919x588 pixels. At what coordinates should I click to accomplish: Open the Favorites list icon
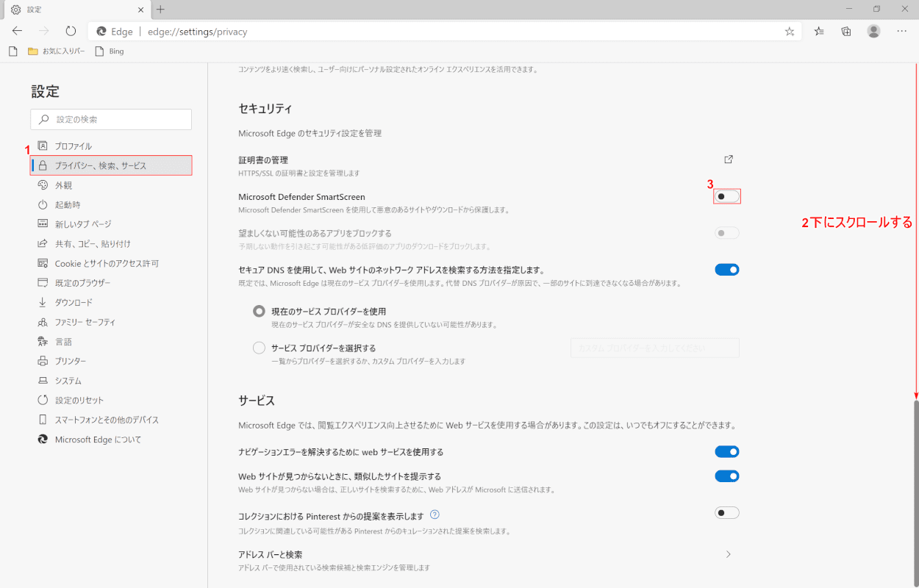(x=819, y=32)
